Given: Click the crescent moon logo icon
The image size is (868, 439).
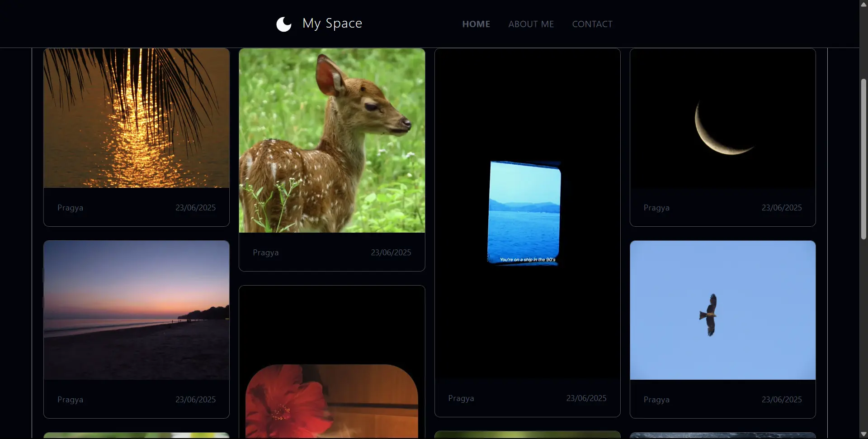Looking at the screenshot, I should click(x=284, y=24).
